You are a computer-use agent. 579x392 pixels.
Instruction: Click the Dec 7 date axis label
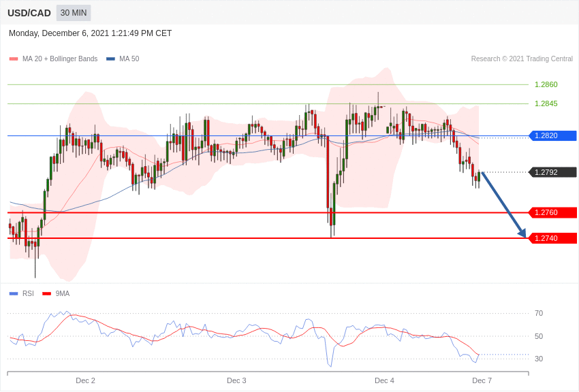pyautogui.click(x=482, y=380)
